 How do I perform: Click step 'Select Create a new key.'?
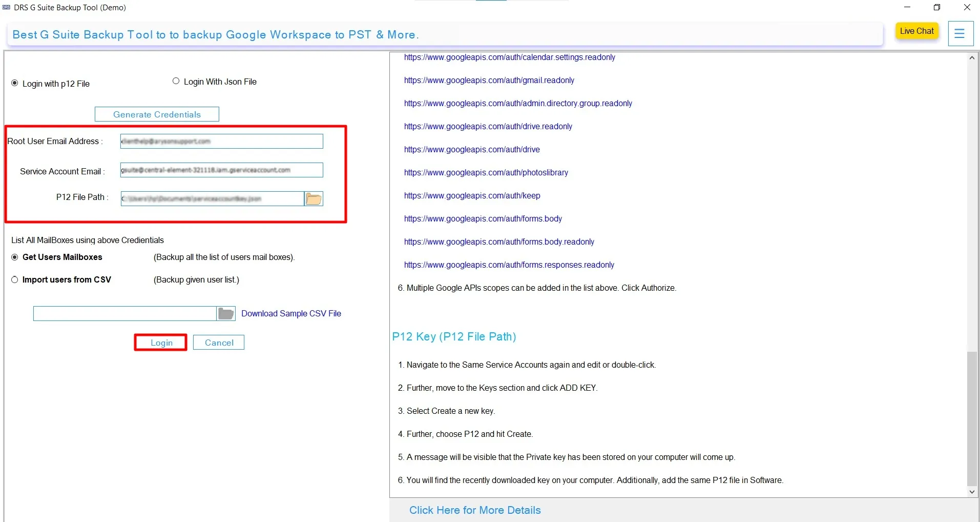pyautogui.click(x=451, y=411)
